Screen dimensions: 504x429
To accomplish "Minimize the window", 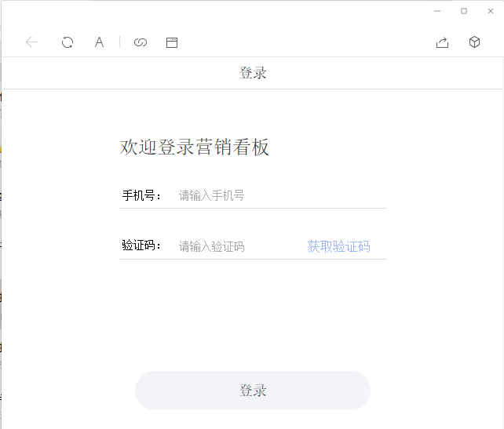I will click(437, 11).
